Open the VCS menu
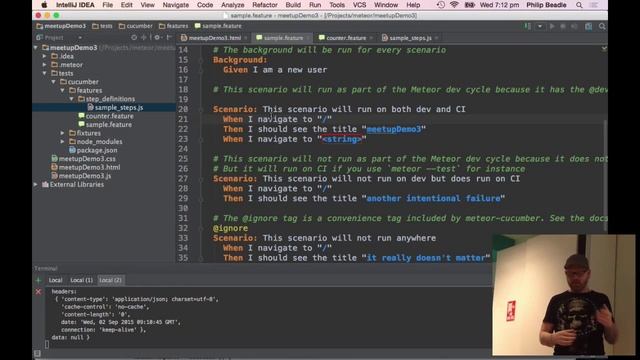This screenshot has width=640, height=360. coord(359,5)
